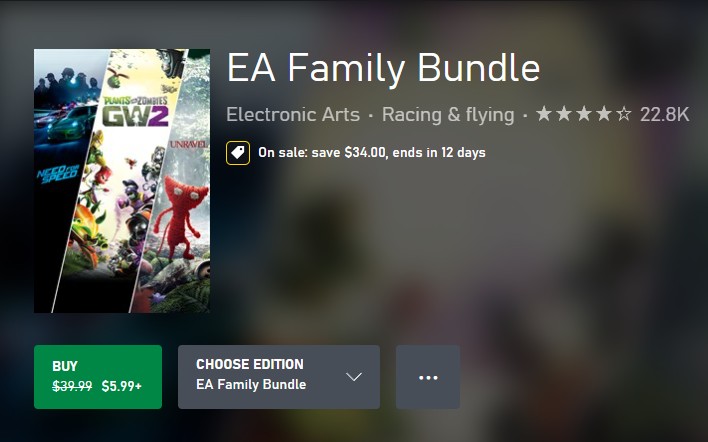
Task: Select the EA Family Bundle edition text
Action: 251,385
